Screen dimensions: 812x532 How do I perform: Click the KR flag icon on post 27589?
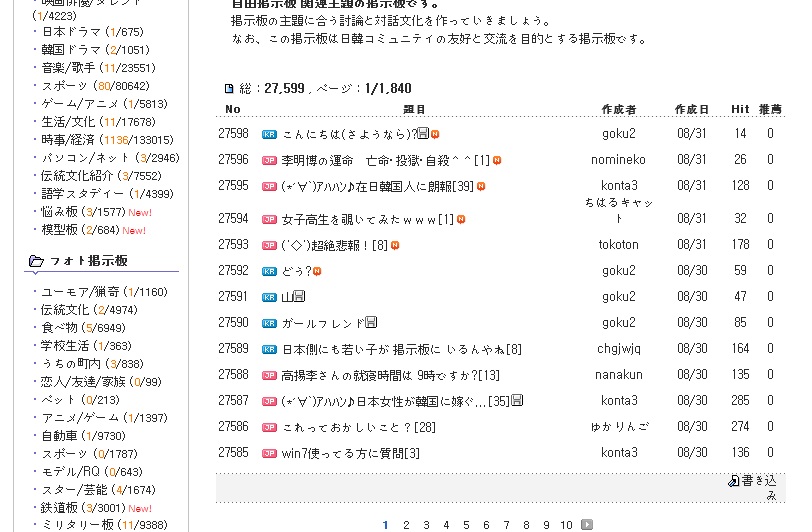click(x=269, y=349)
